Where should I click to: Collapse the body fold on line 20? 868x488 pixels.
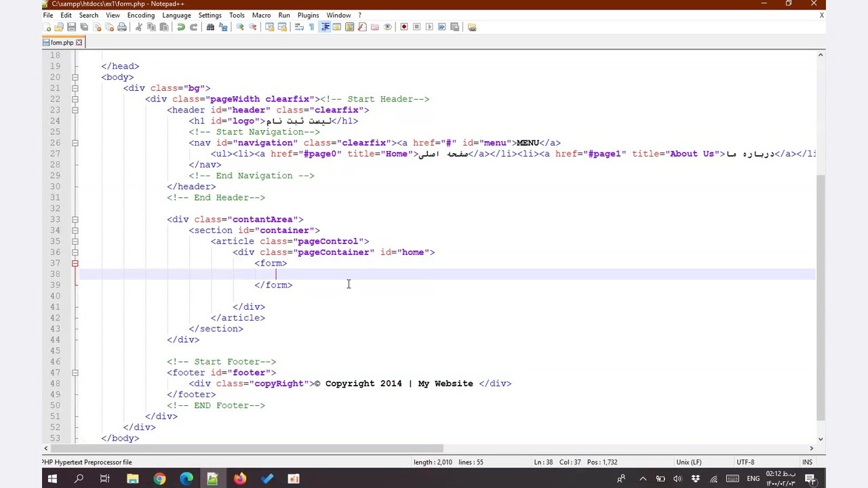coord(75,77)
